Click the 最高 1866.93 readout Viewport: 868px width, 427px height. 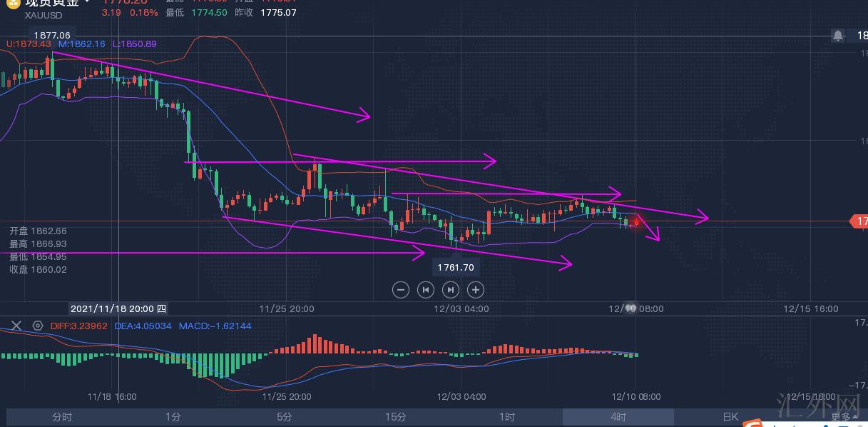click(x=38, y=243)
